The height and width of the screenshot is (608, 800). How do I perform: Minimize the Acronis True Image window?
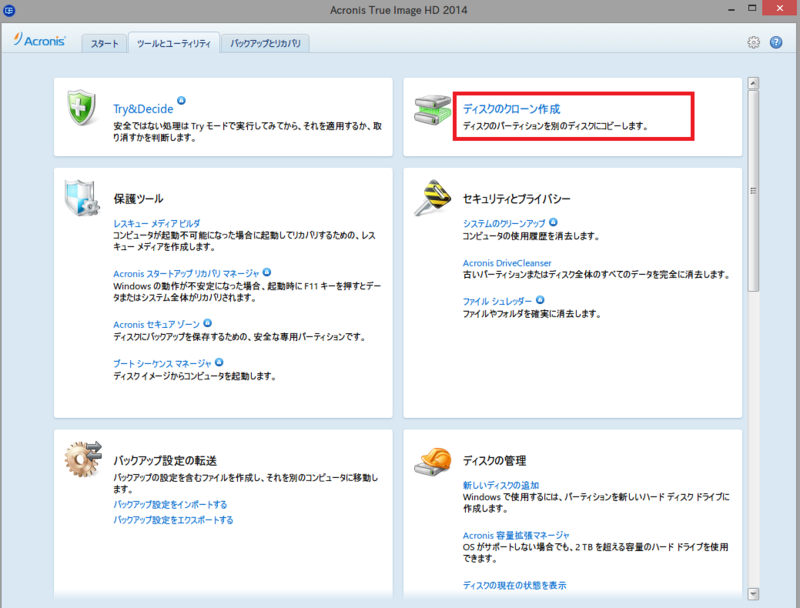pos(731,9)
